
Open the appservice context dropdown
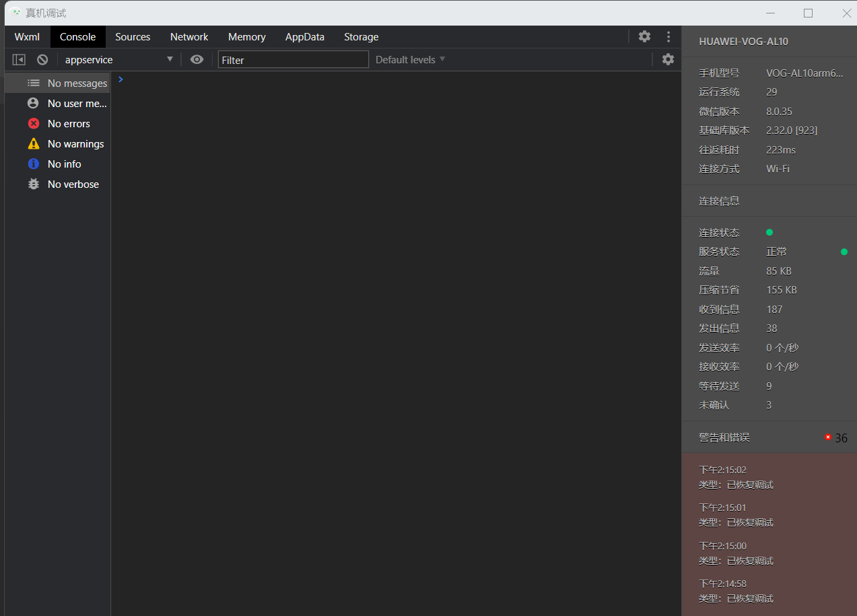(119, 60)
